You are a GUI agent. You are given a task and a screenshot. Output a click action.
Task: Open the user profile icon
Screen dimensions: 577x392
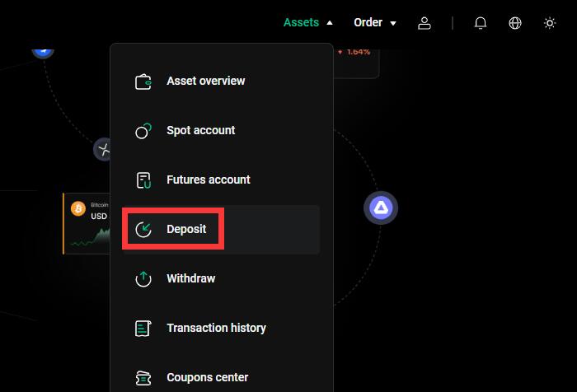point(425,23)
